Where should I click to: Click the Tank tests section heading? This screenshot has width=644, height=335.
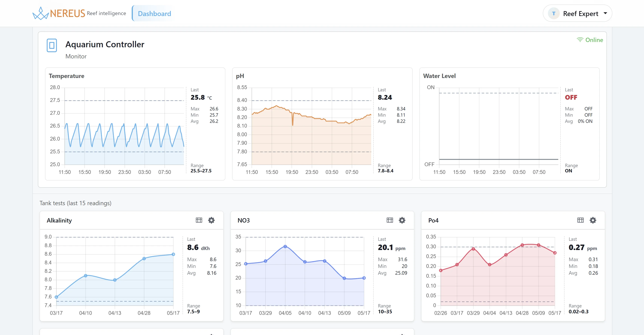pyautogui.click(x=75, y=203)
